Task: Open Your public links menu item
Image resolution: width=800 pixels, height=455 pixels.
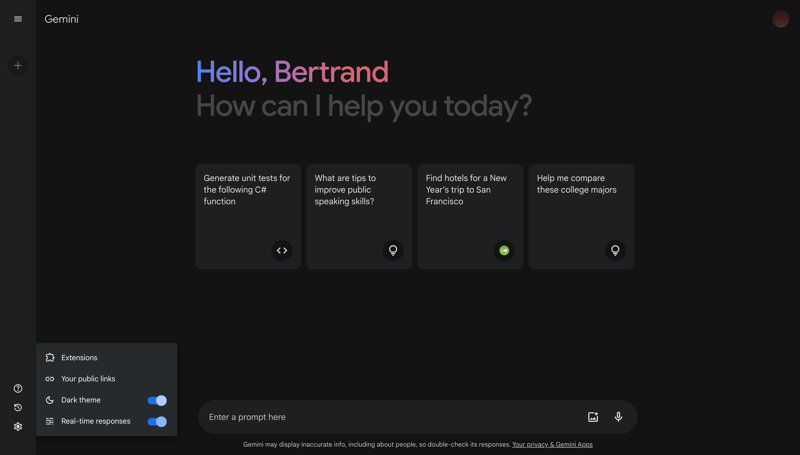Action: click(107, 379)
